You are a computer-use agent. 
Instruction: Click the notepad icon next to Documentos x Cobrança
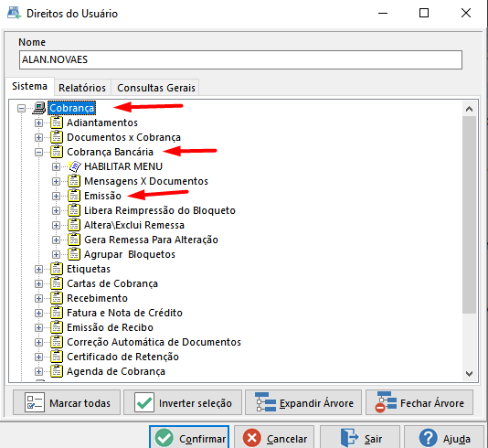tap(57, 137)
